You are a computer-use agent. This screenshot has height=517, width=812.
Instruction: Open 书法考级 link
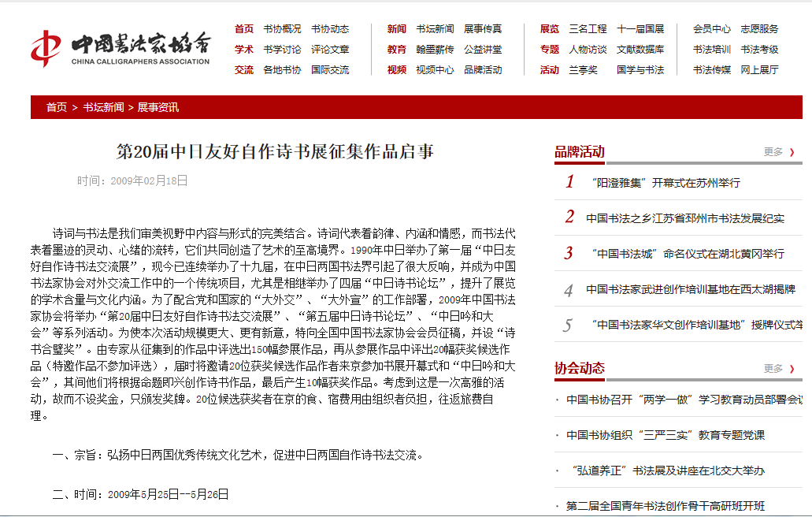(x=759, y=50)
